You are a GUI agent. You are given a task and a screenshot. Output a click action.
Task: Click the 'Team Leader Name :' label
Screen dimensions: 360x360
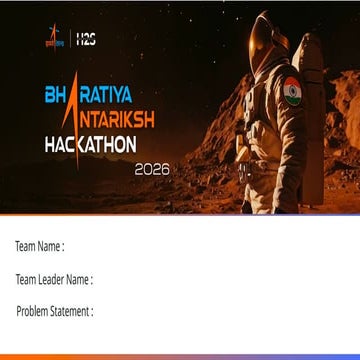pyautogui.click(x=54, y=279)
